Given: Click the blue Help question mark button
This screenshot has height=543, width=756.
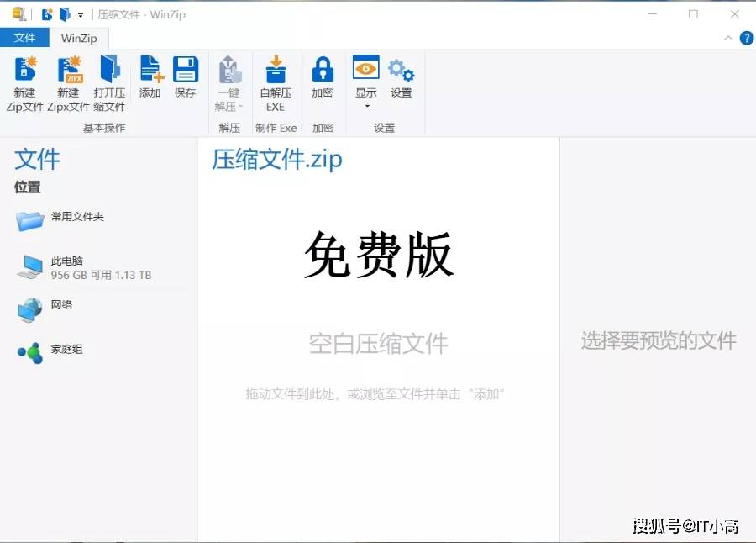Looking at the screenshot, I should 747,38.
